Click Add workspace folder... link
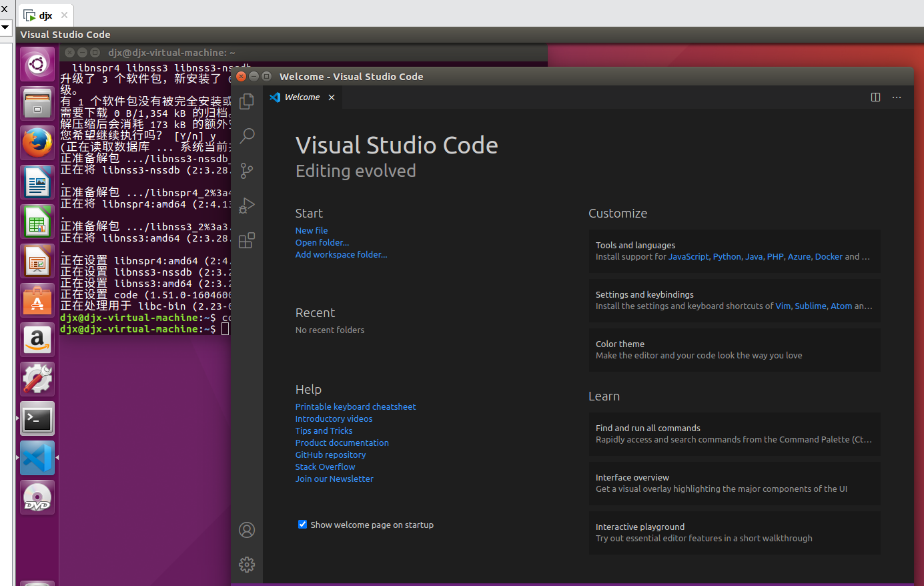Screen dimensions: 924x586 [341, 254]
